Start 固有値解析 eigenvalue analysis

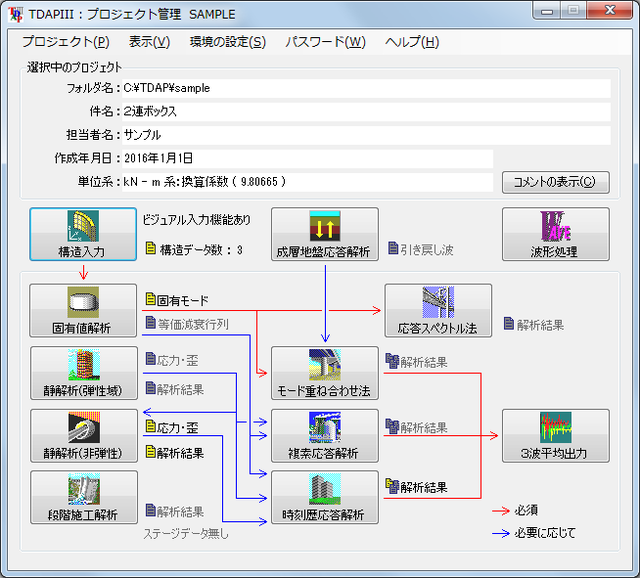83,310
